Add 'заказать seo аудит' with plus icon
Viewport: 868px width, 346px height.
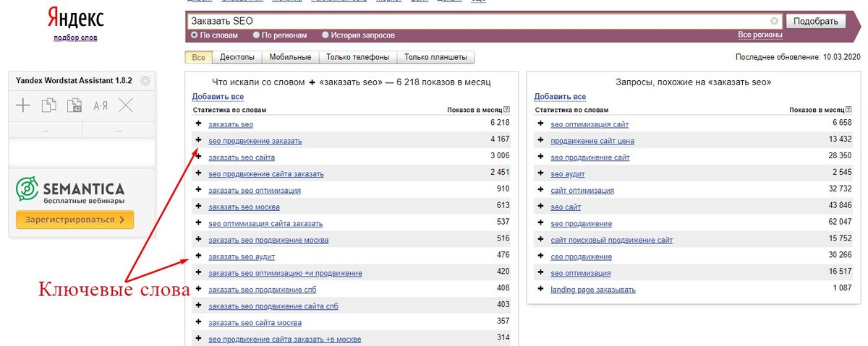tap(198, 256)
